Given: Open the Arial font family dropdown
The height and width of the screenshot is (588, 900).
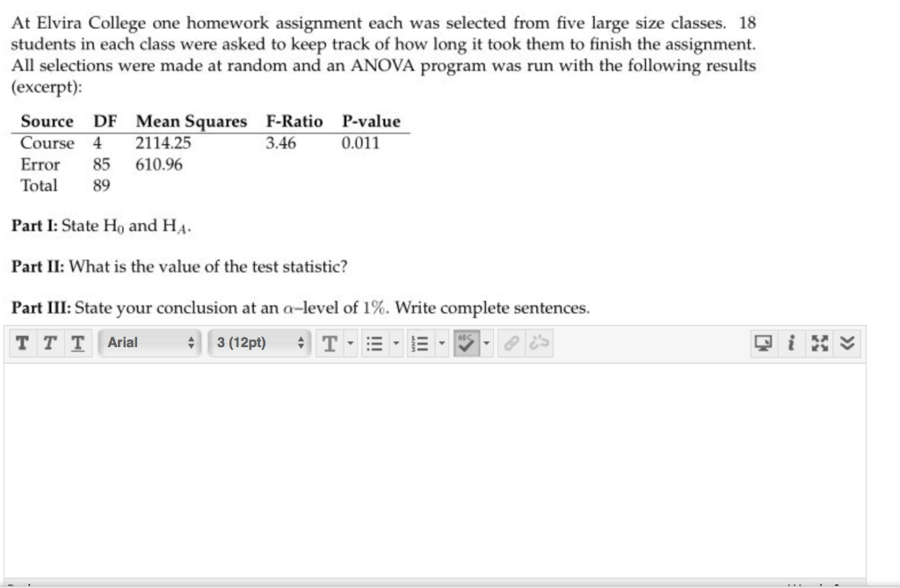Looking at the screenshot, I should pos(149,344).
